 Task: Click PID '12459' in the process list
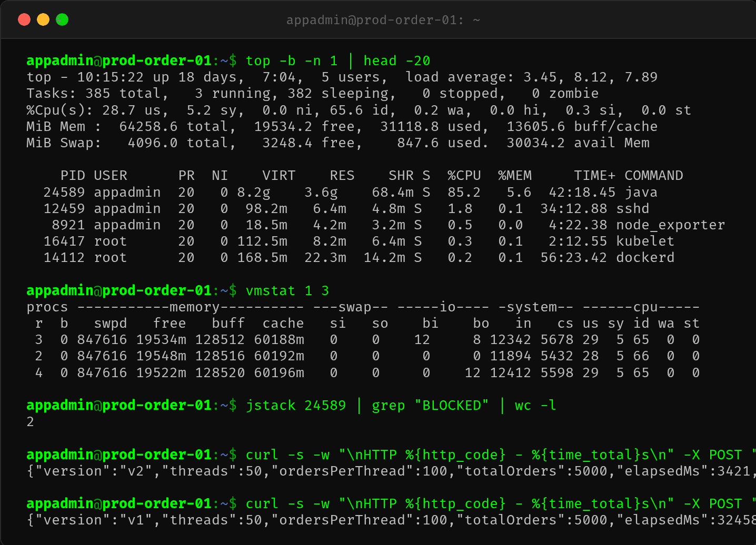[64, 209]
